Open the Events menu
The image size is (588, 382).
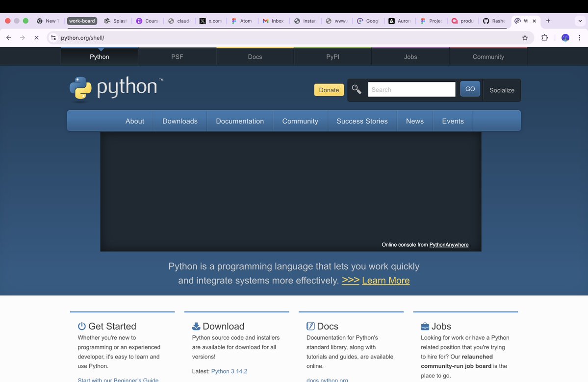pyautogui.click(x=453, y=121)
